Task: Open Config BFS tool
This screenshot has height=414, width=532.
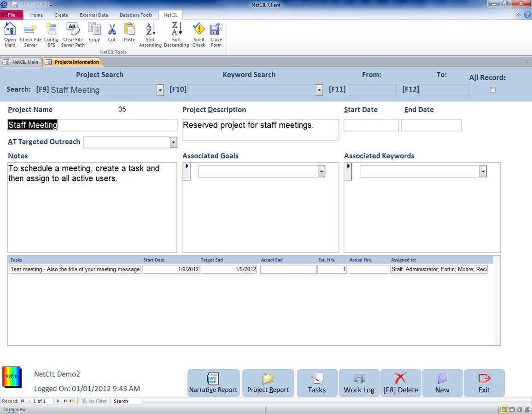Action: pos(51,35)
